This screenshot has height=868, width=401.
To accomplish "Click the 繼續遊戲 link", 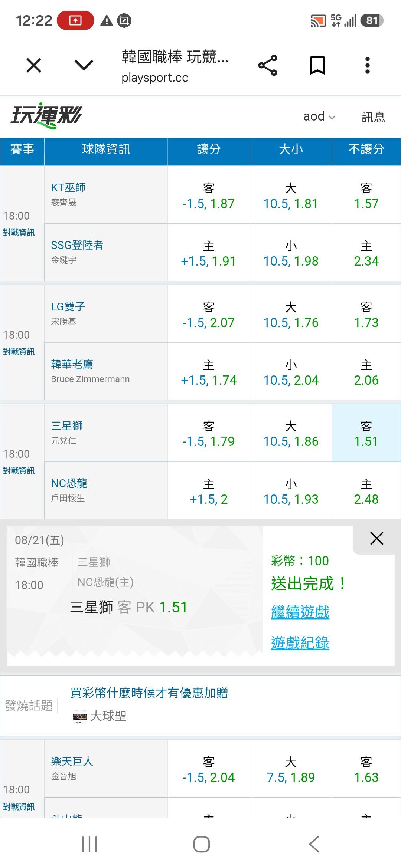I will coord(300,612).
